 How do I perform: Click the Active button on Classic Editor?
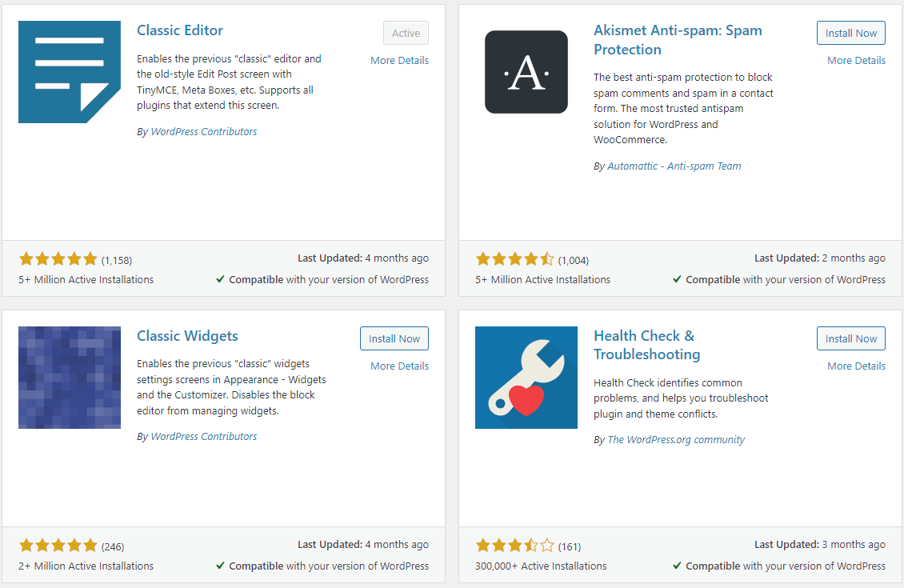[406, 33]
